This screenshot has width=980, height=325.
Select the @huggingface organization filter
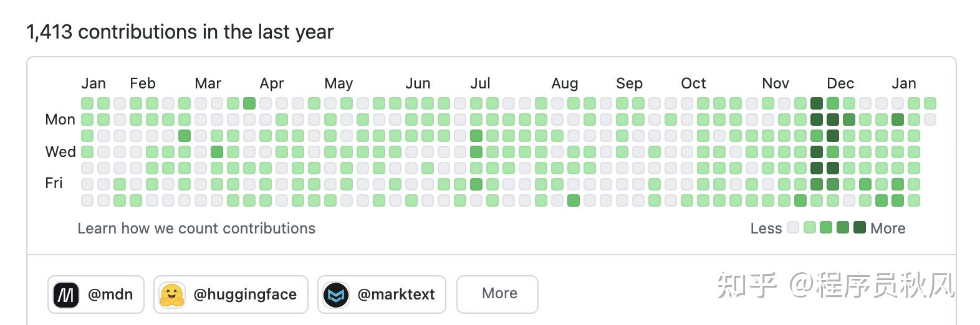pos(231,294)
